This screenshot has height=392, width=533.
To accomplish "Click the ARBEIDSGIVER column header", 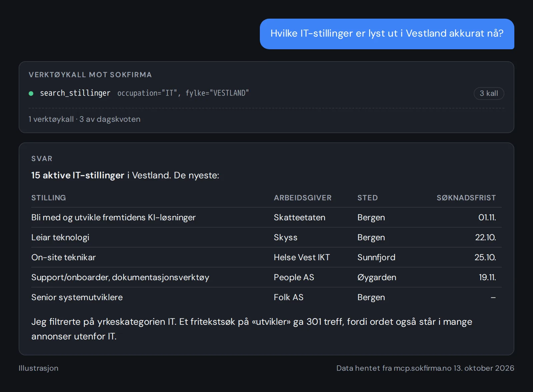I will point(302,198).
